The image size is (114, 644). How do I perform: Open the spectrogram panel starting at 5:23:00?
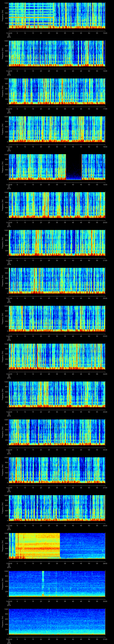coord(57,356)
